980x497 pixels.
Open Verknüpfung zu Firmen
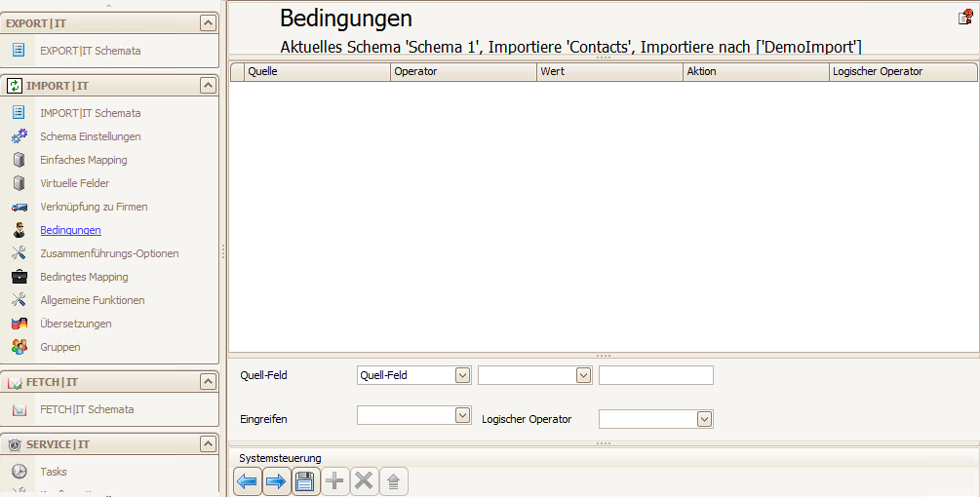pos(94,207)
